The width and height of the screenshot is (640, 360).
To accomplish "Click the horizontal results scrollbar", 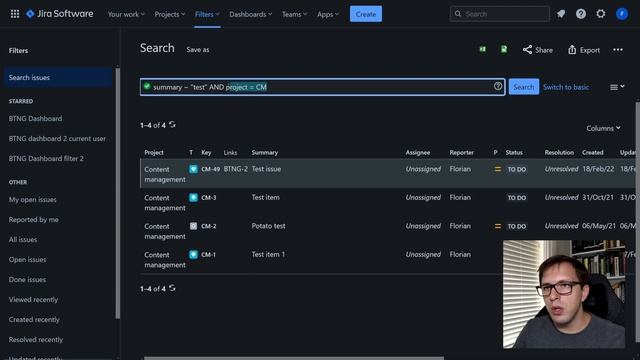I will point(294,358).
